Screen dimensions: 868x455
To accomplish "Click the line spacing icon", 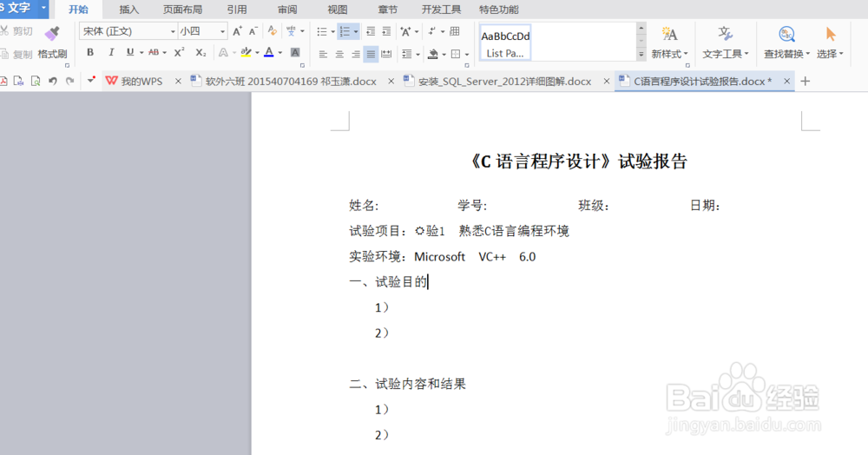I will [407, 54].
